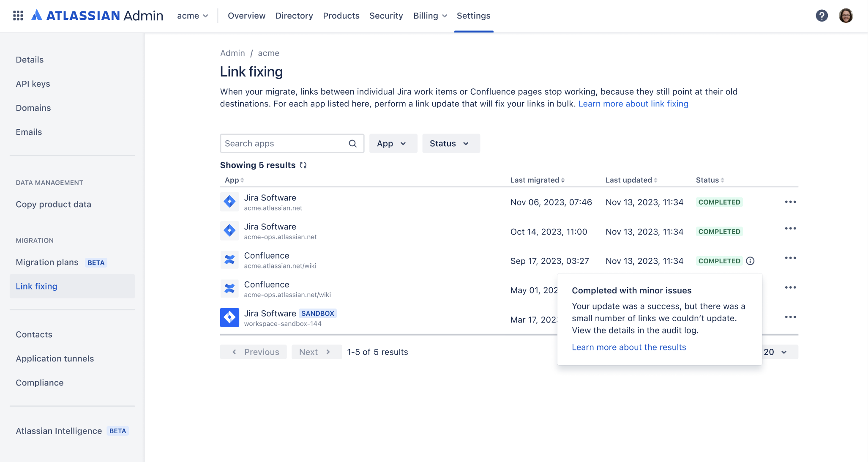Go to the Products tab
This screenshot has height=462, width=868.
point(341,16)
